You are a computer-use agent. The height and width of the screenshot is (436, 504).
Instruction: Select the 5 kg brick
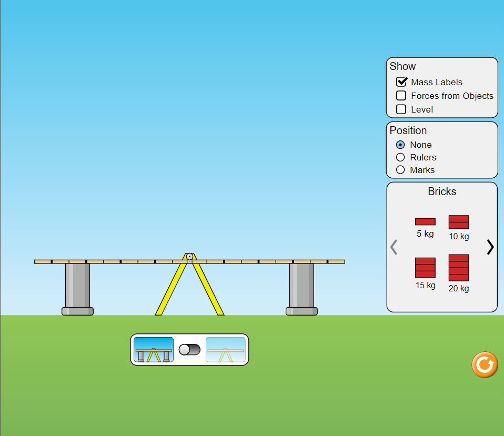click(425, 221)
